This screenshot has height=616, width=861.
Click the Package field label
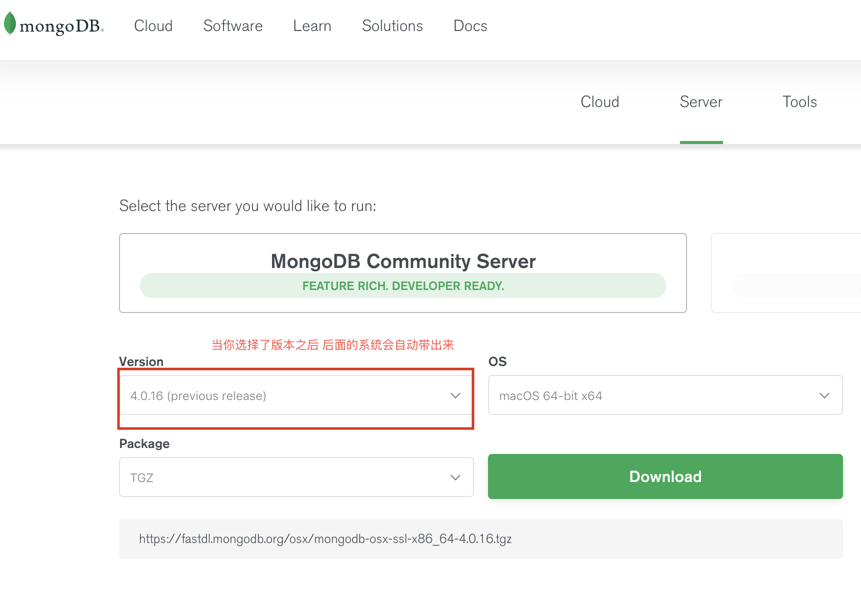144,443
